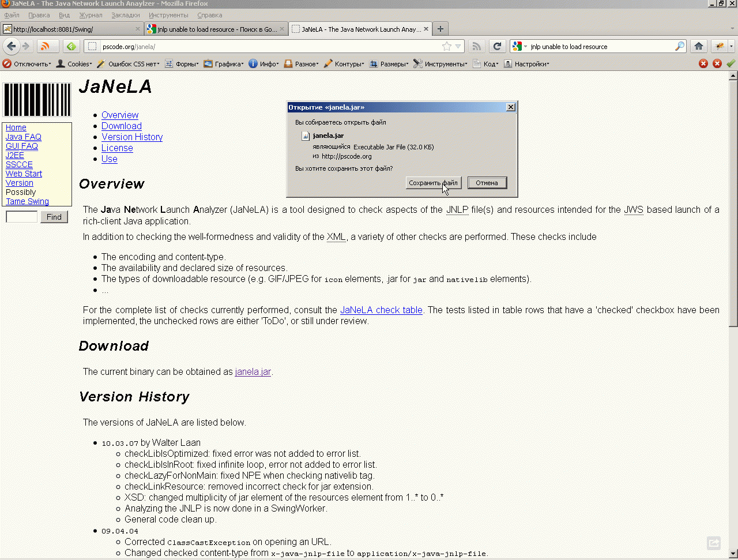This screenshot has height=560, width=738.
Task: Click the sidebar search text field
Action: tap(22, 217)
